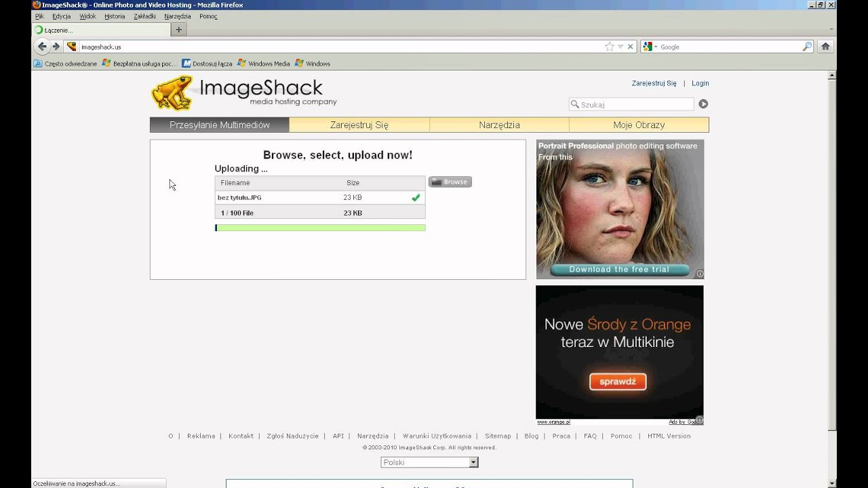Open the Pomoc footer link
868x488 pixels.
tap(621, 436)
